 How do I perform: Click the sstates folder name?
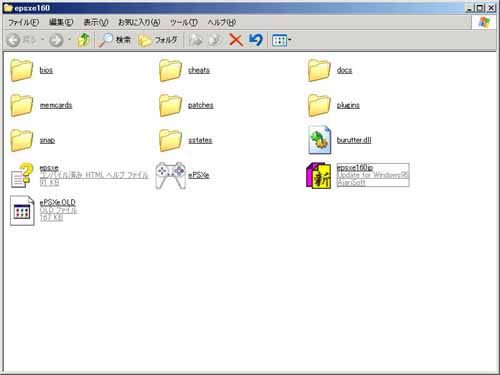[200, 140]
